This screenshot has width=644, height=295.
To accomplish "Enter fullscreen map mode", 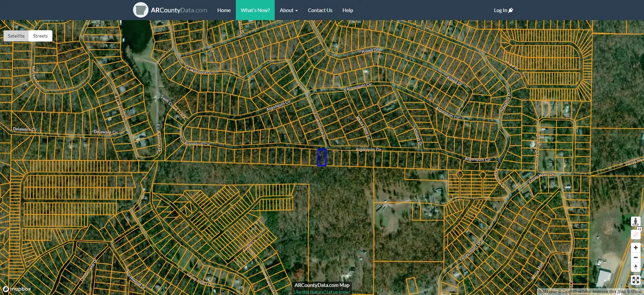I will [636, 280].
